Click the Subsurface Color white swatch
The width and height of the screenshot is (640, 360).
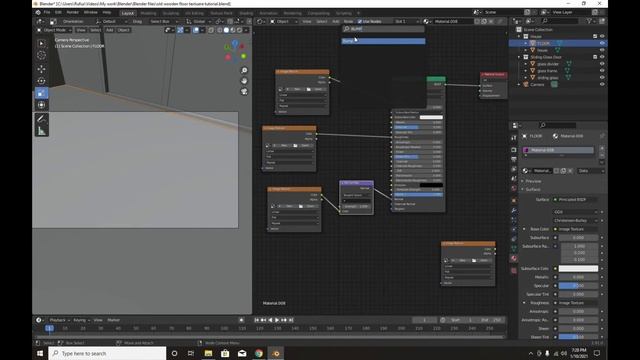(x=578, y=269)
